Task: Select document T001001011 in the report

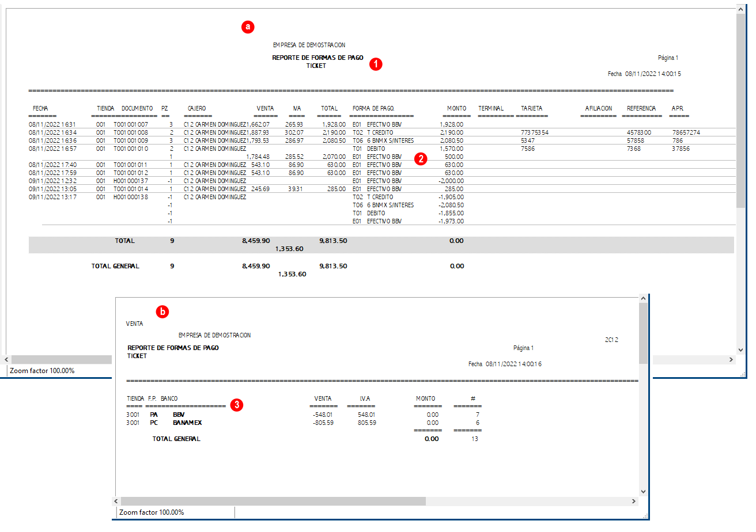Action: pos(131,165)
